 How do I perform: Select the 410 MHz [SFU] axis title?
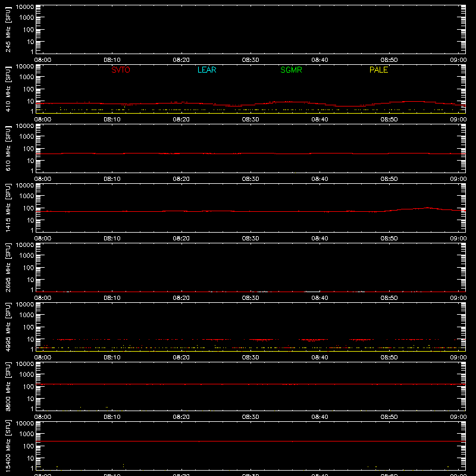pyautogui.click(x=8, y=90)
